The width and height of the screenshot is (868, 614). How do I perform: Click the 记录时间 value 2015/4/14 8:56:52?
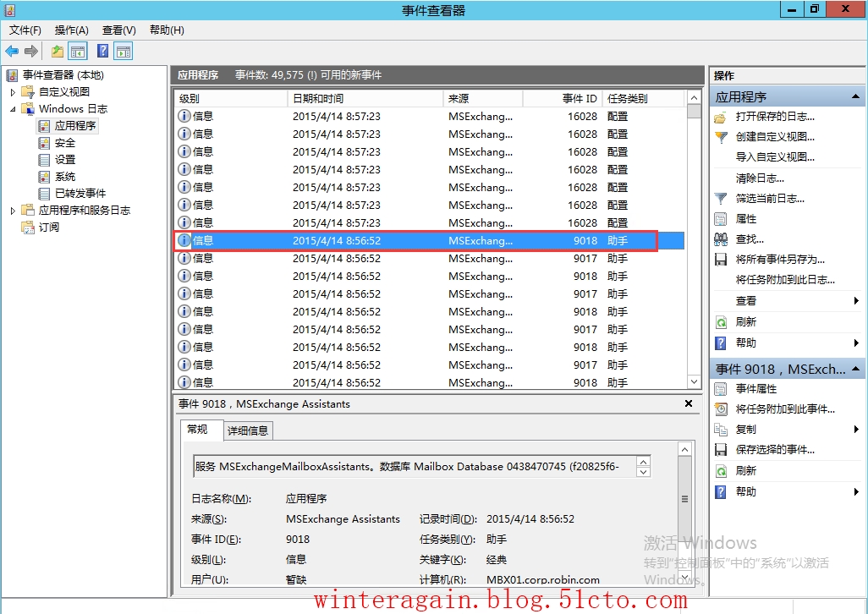click(x=530, y=519)
